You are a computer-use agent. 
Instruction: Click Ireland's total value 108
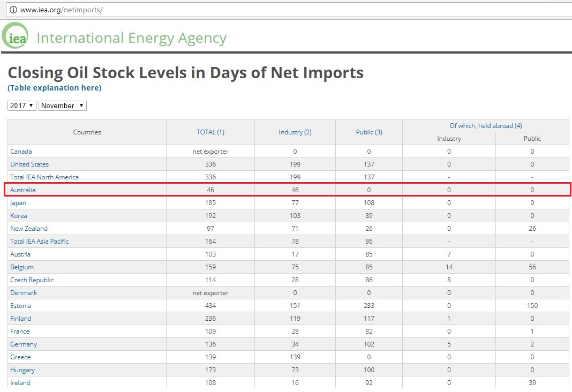pos(210,383)
